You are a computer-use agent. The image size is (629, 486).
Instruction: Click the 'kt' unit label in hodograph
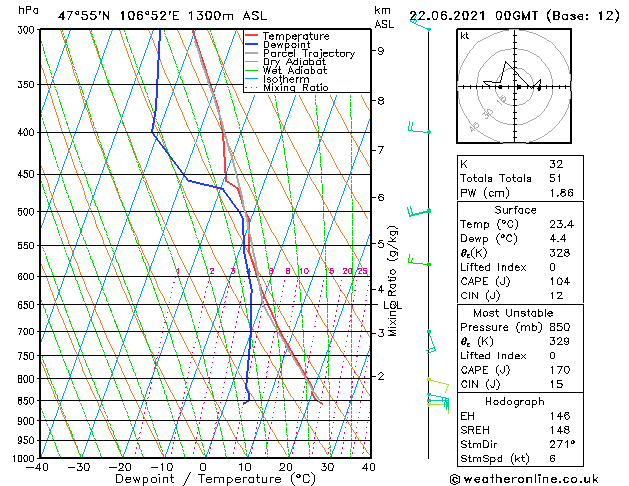(465, 36)
